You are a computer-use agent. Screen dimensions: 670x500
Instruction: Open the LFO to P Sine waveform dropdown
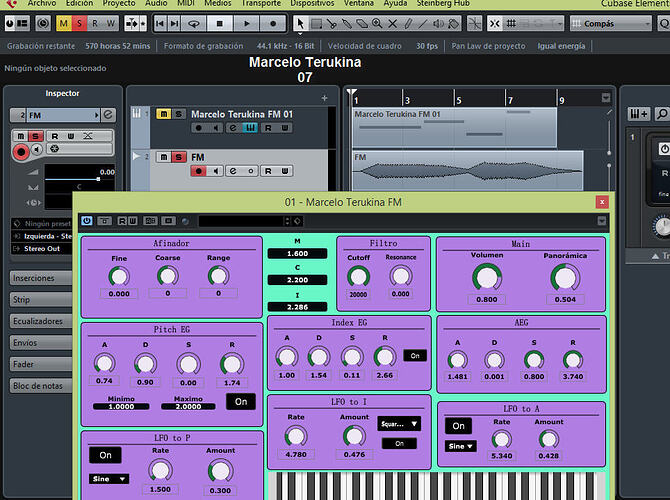tap(107, 479)
